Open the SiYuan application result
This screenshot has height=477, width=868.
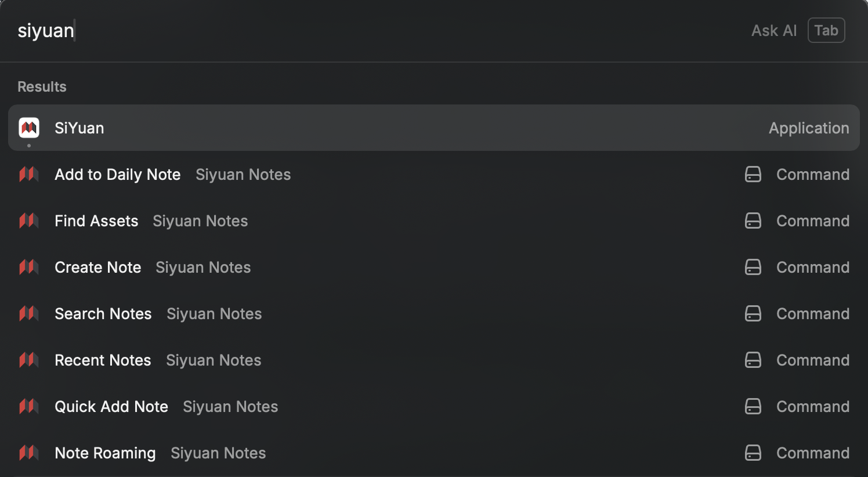click(x=79, y=128)
